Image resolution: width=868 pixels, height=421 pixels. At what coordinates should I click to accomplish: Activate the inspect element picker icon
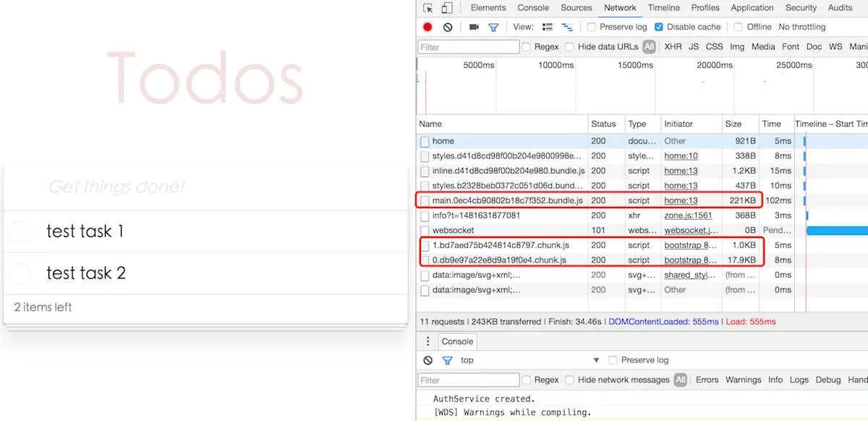click(x=428, y=8)
